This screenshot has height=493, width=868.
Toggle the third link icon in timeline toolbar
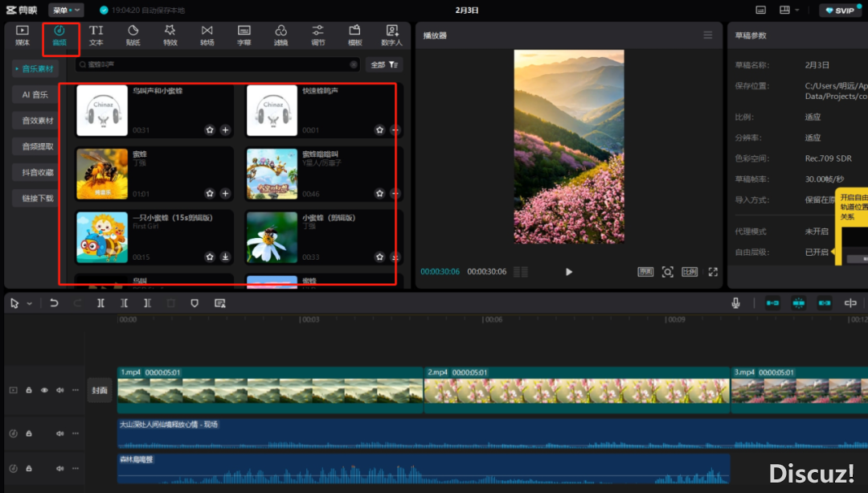point(825,303)
